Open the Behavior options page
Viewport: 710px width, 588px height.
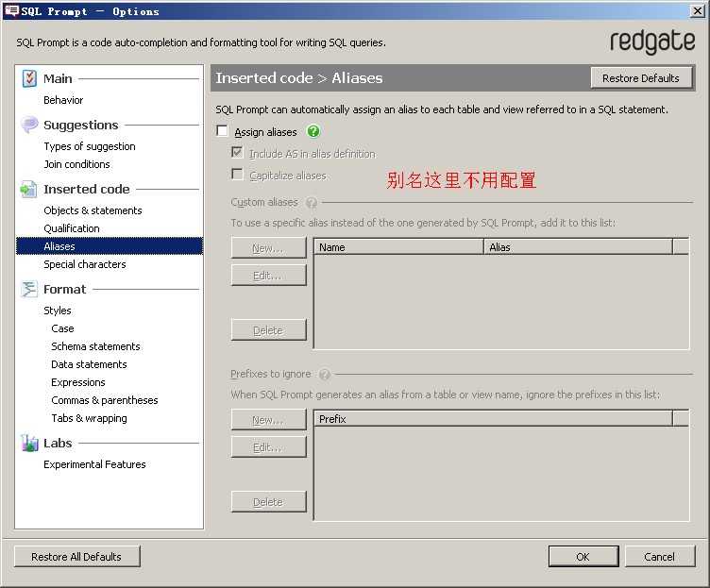click(x=63, y=100)
